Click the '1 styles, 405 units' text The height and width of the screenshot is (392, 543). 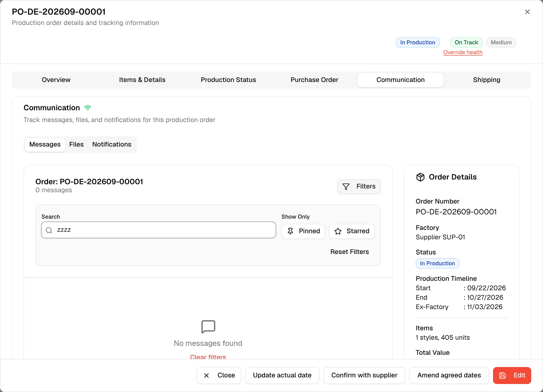pos(443,338)
